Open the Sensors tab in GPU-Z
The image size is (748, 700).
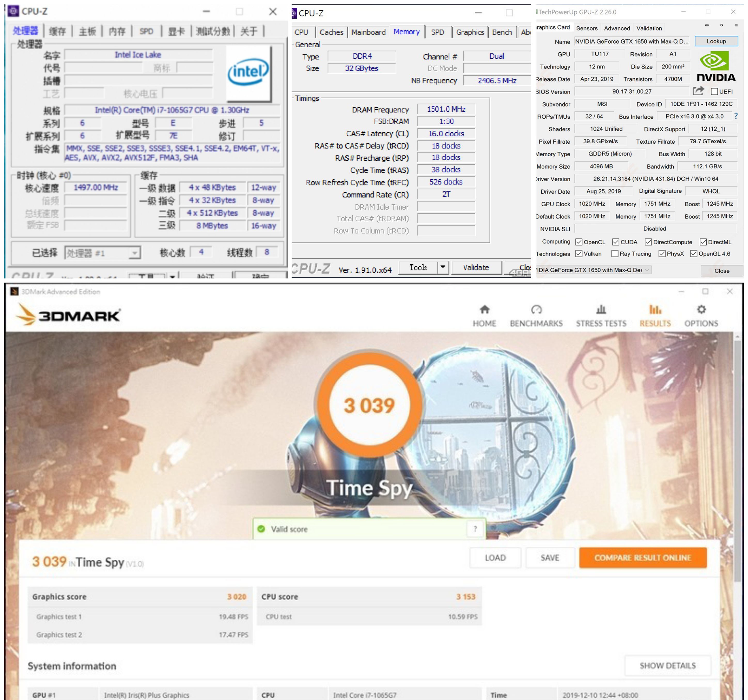coord(587,28)
